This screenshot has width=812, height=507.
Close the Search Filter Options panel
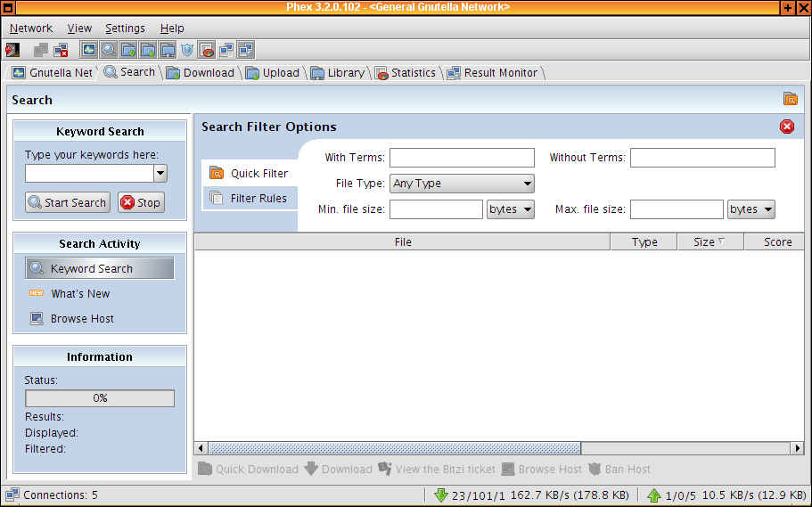787,127
